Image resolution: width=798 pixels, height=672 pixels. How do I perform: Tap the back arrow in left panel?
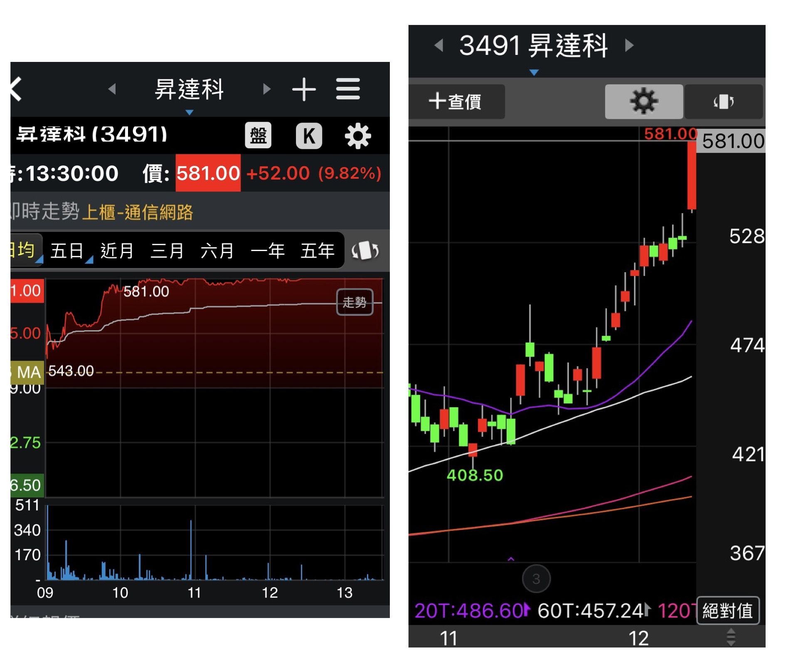(16, 89)
